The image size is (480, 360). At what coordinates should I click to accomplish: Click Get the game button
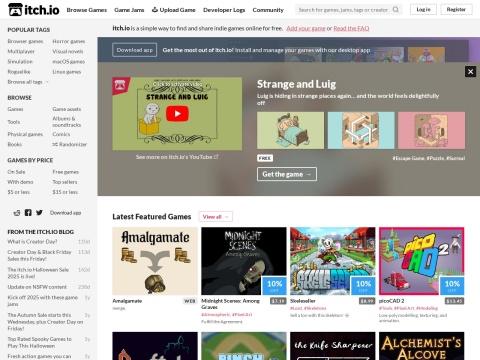pyautogui.click(x=287, y=174)
